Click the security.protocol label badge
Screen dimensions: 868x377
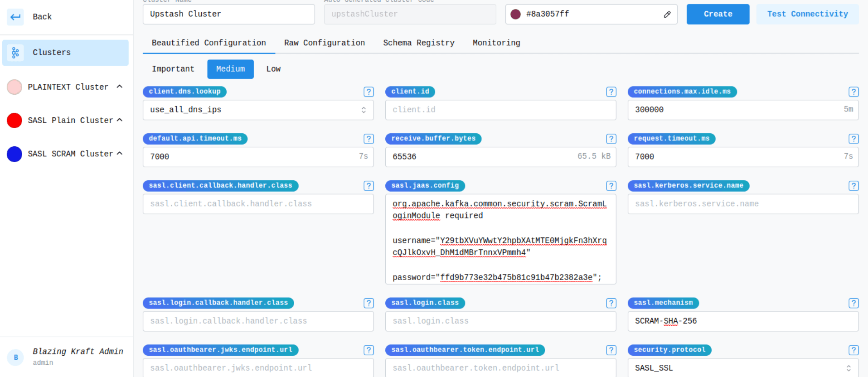coord(669,350)
